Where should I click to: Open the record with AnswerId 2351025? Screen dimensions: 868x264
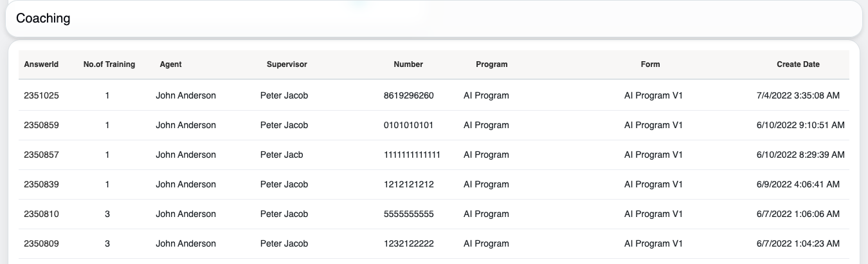(x=41, y=96)
